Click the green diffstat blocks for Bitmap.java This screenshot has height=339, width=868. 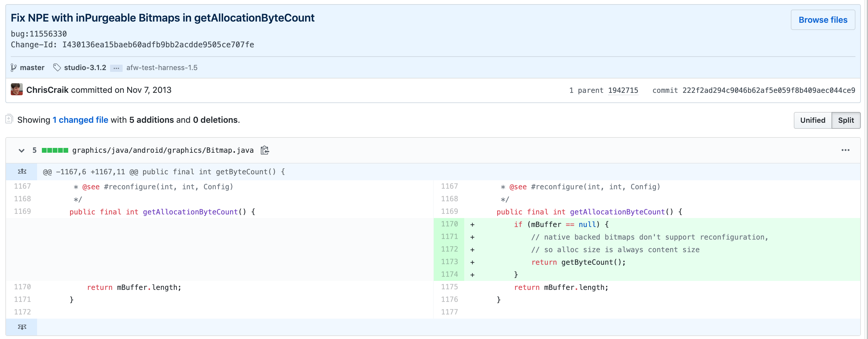pyautogui.click(x=55, y=150)
